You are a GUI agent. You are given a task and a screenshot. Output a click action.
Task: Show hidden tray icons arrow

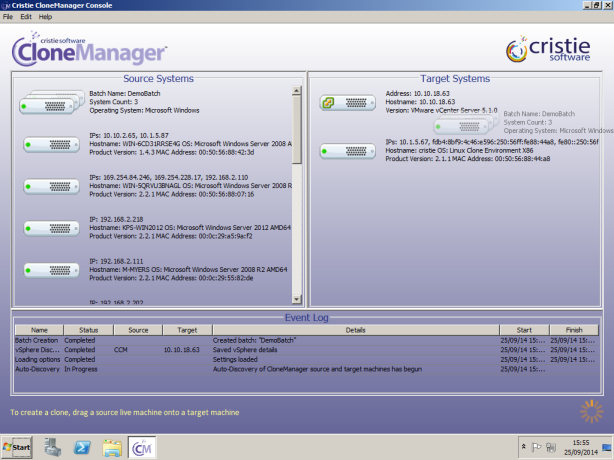click(524, 446)
